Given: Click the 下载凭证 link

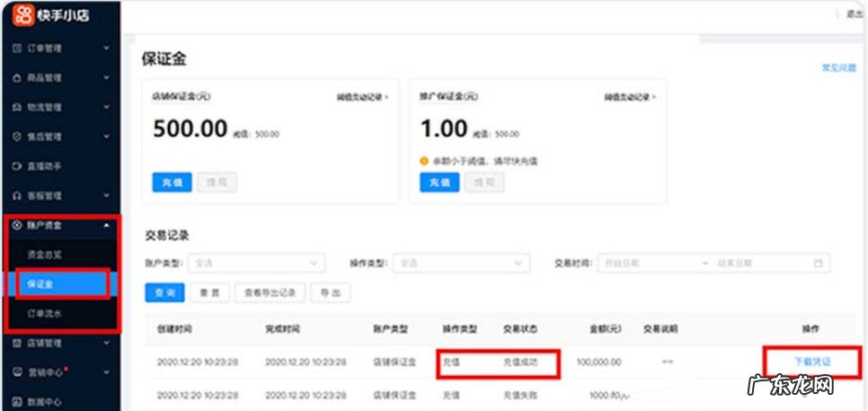Looking at the screenshot, I should coord(811,362).
